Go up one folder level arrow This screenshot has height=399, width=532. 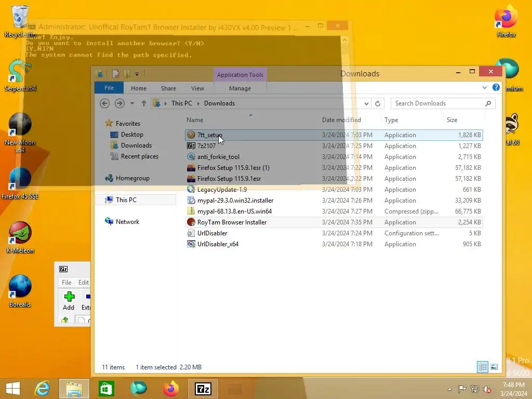pos(144,103)
